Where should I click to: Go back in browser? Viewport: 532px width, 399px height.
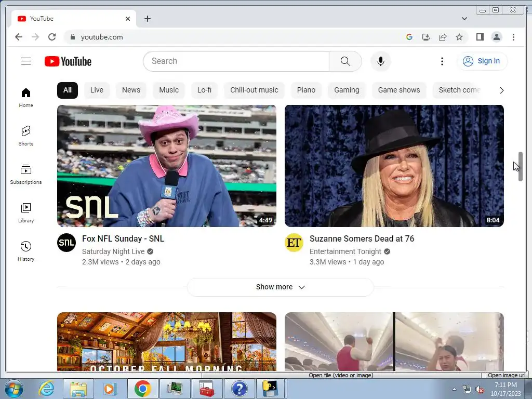click(x=19, y=37)
